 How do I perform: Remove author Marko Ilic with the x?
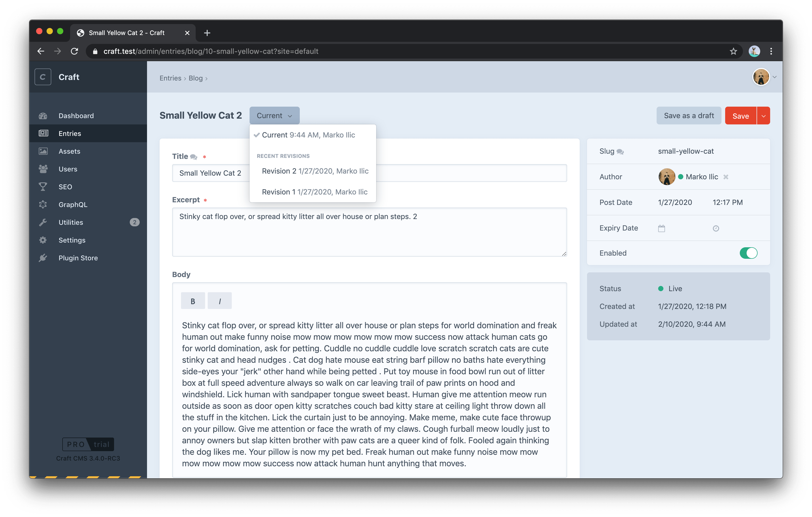726,177
